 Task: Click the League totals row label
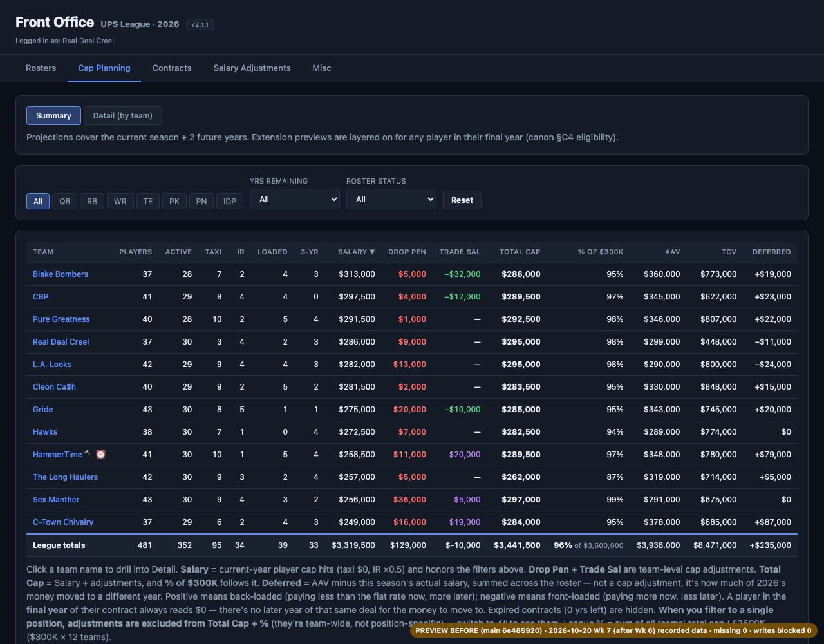tap(59, 545)
